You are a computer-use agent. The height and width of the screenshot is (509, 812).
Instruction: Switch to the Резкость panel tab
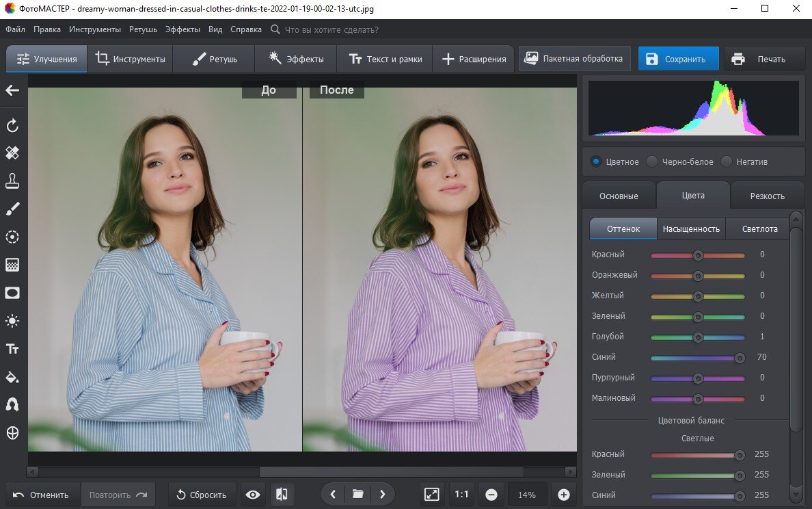[x=767, y=196]
